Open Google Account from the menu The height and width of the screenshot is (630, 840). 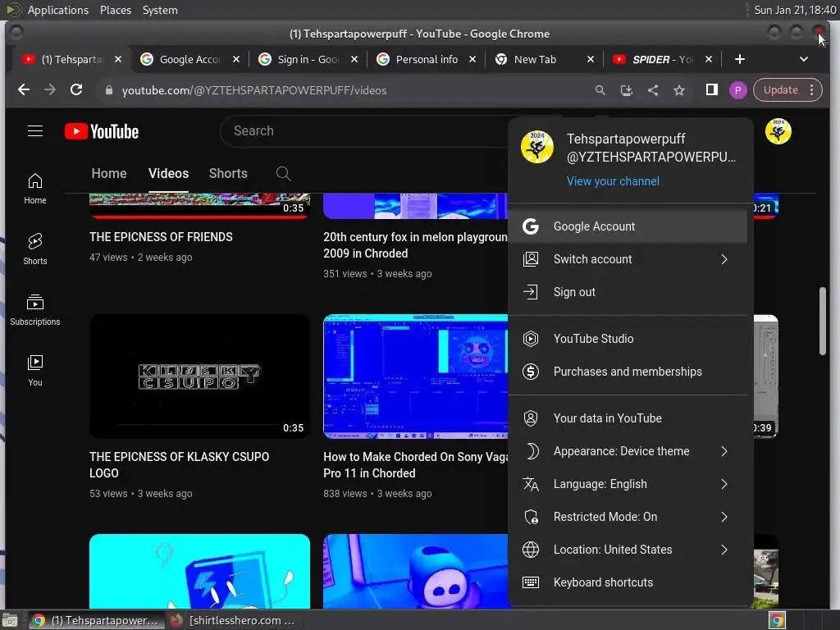point(628,226)
